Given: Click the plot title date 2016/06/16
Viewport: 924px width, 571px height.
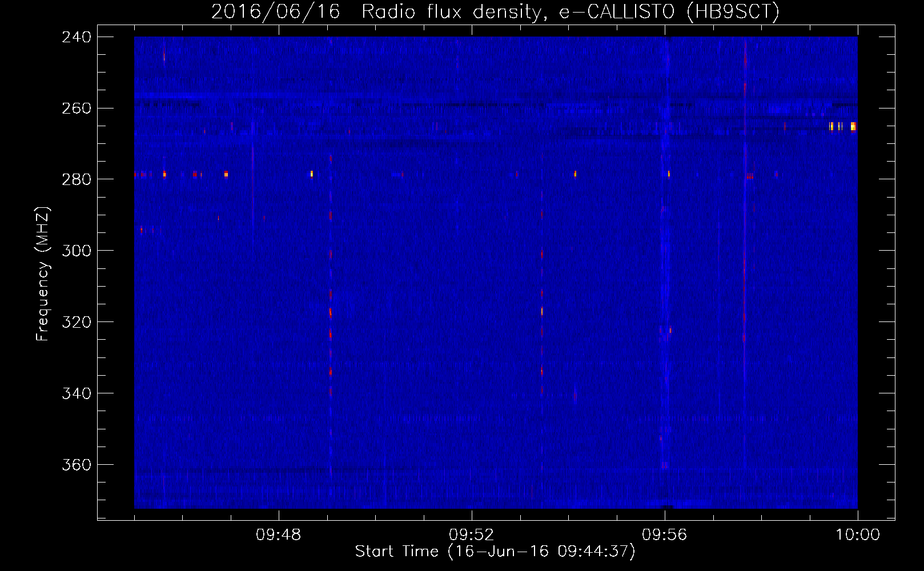Looking at the screenshot, I should click(x=275, y=11).
